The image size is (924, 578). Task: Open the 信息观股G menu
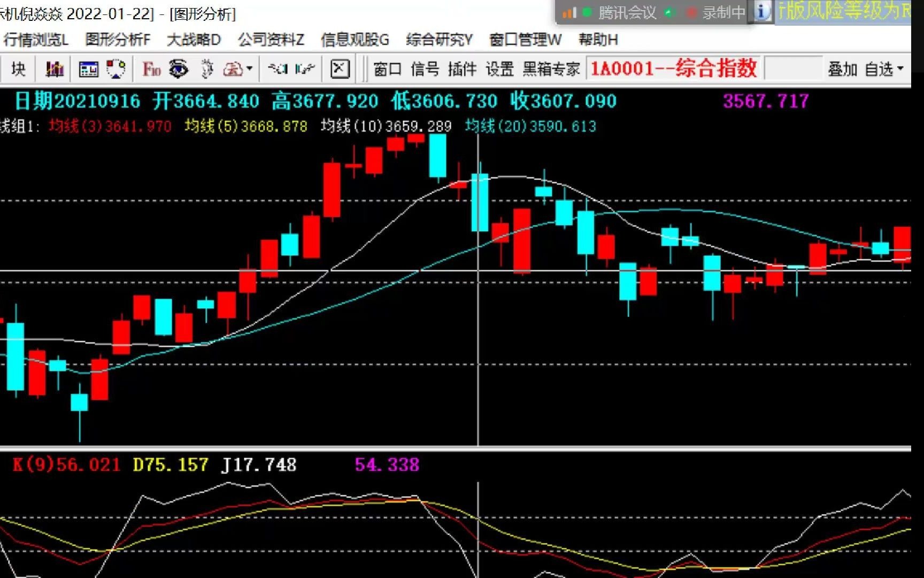pos(355,40)
